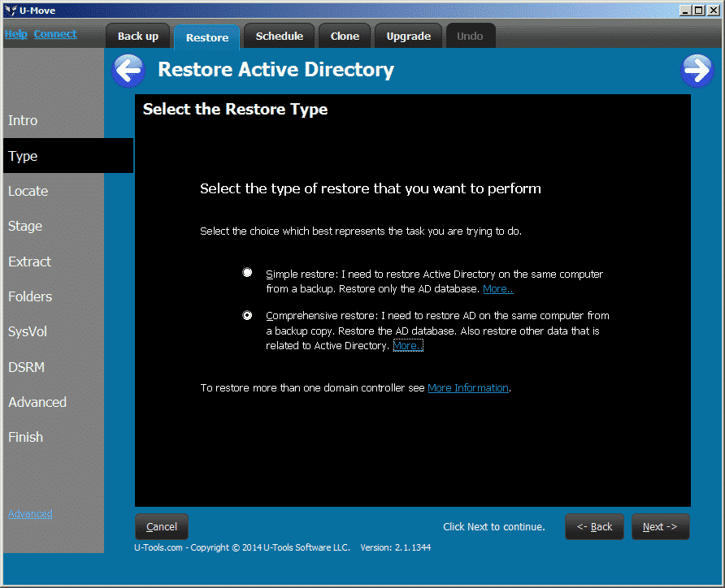725x588 pixels.
Task: Click the 'Select the Restore Type' heading
Action: [235, 109]
